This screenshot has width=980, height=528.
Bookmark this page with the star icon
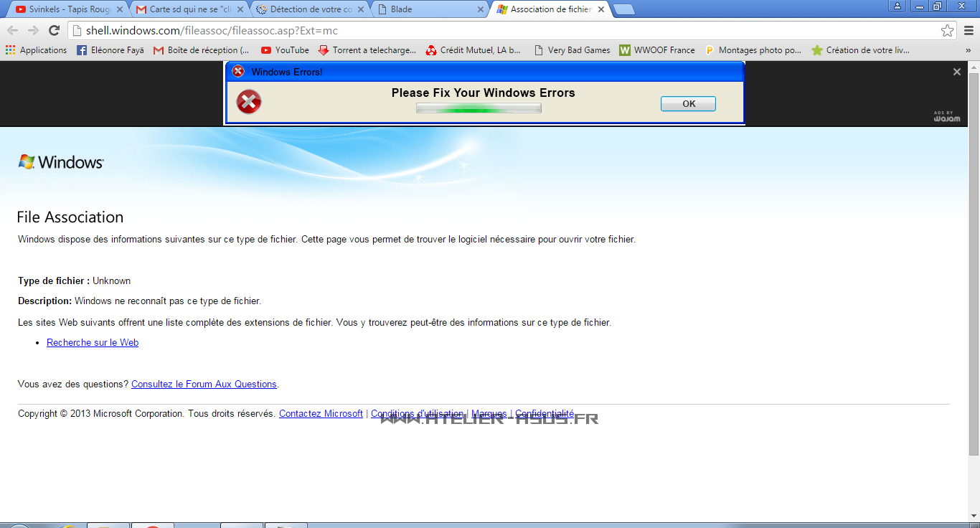pos(947,31)
